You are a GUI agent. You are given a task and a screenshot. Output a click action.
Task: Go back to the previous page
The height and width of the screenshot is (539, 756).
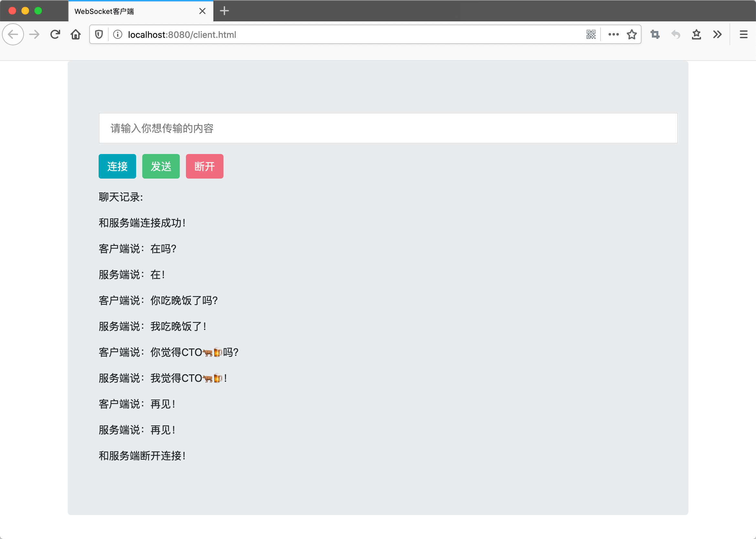pos(13,35)
